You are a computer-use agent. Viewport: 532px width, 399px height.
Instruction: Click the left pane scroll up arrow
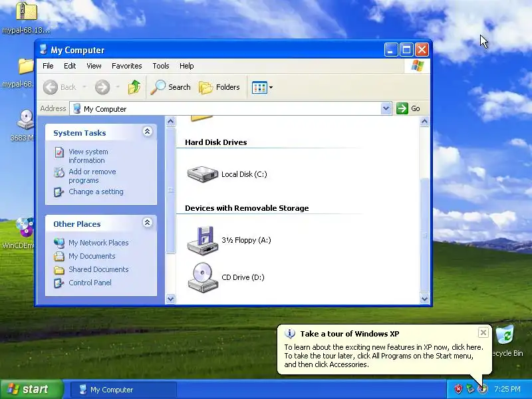tap(171, 121)
